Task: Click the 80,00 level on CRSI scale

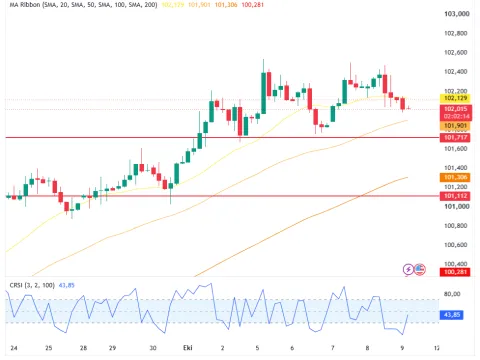Action: click(x=452, y=294)
